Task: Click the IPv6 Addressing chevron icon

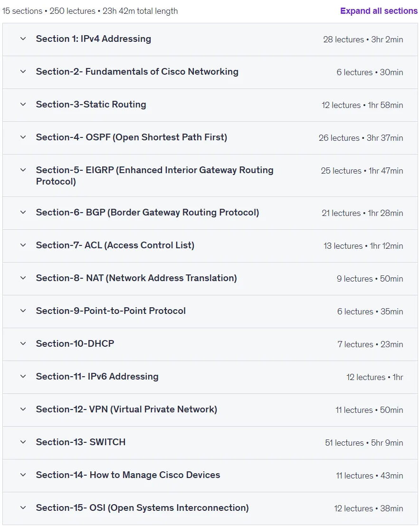Action: tap(23, 376)
